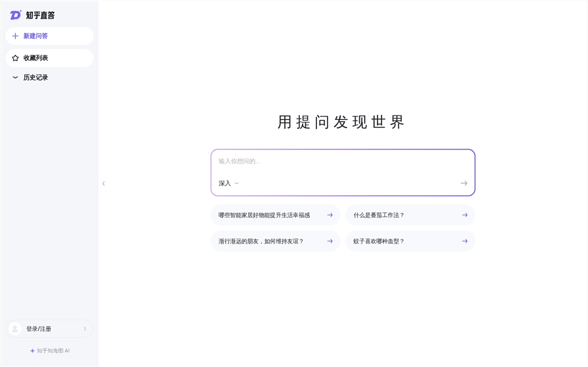Open the 登录/注册 panel
Image resolution: width=588 pixels, height=367 pixels.
(38, 329)
